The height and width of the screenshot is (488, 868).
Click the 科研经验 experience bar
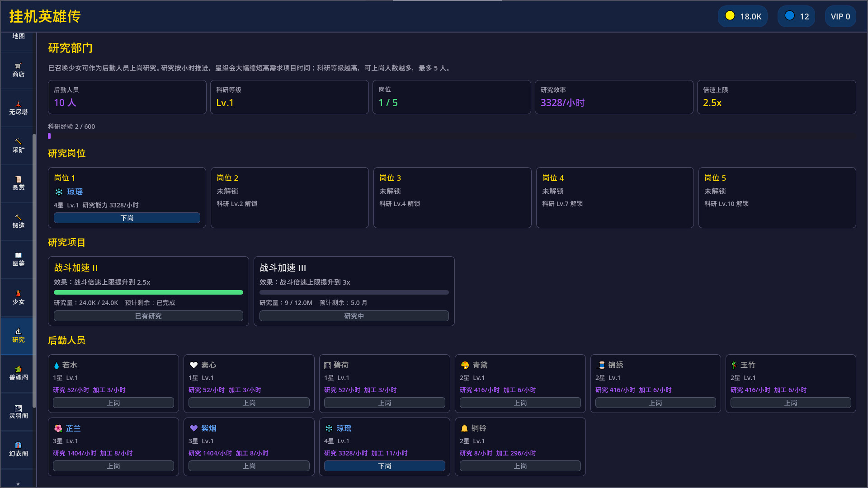(452, 136)
